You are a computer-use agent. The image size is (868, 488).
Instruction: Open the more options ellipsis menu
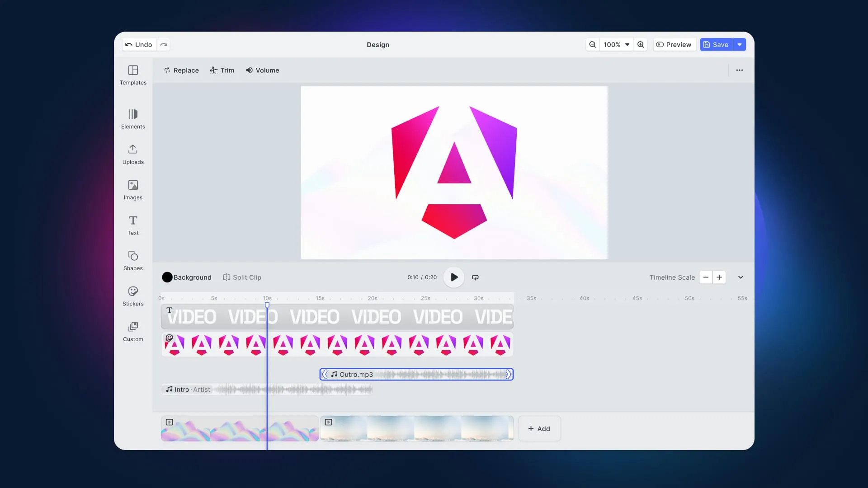point(740,70)
